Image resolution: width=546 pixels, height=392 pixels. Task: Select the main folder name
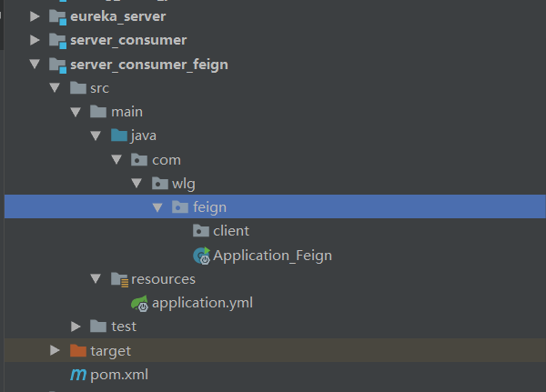click(x=126, y=112)
